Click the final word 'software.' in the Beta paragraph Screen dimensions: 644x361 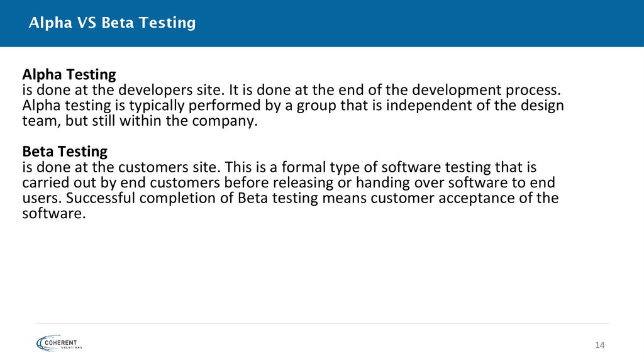53,213
